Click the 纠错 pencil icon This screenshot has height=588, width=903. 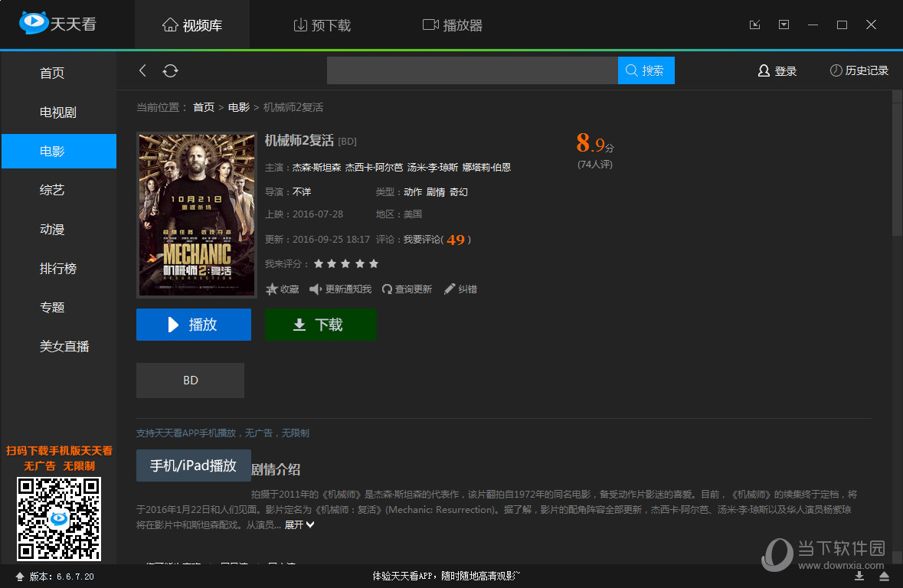(x=450, y=289)
